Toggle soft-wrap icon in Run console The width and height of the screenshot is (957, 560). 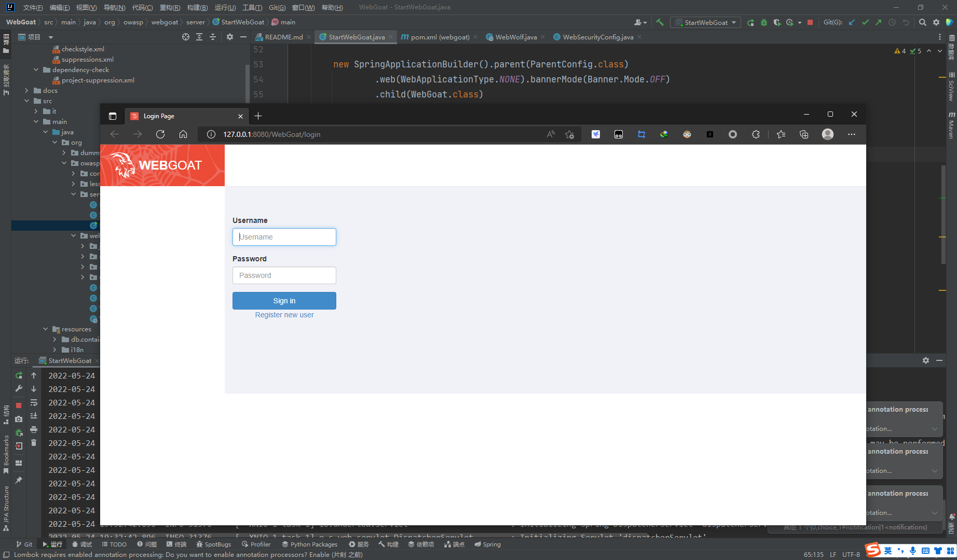(34, 402)
